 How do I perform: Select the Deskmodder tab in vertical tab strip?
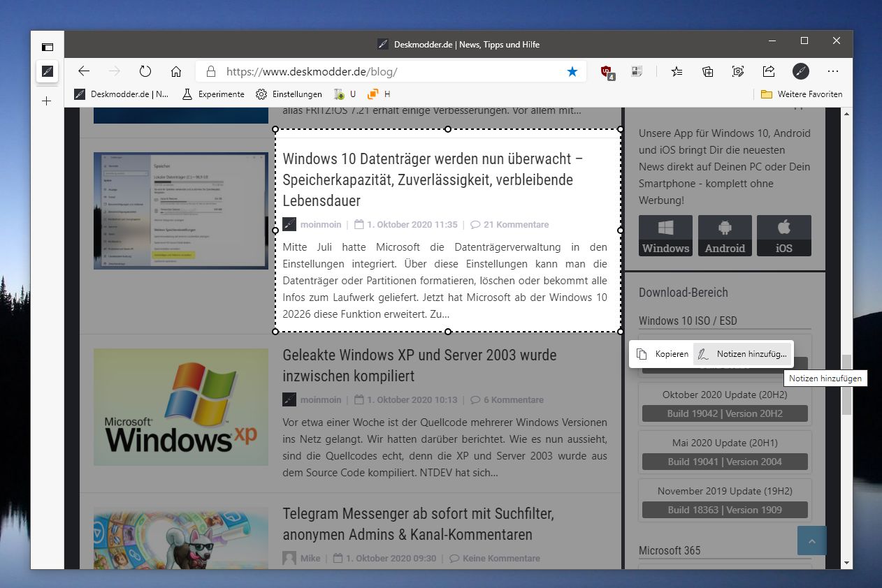[47, 71]
